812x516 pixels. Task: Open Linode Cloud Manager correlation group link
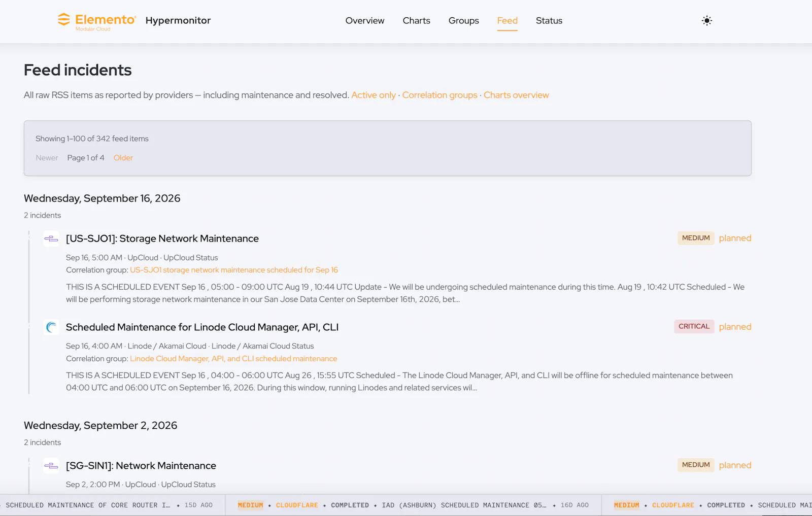click(233, 359)
